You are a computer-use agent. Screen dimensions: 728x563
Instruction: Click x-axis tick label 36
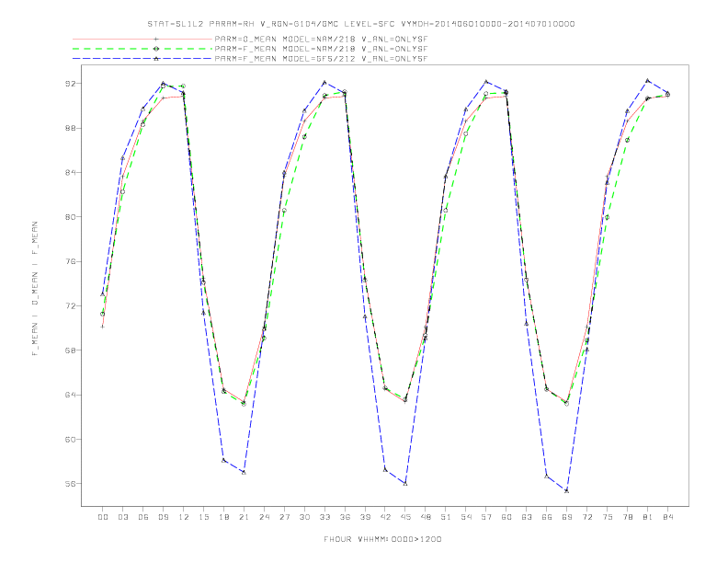(x=345, y=517)
